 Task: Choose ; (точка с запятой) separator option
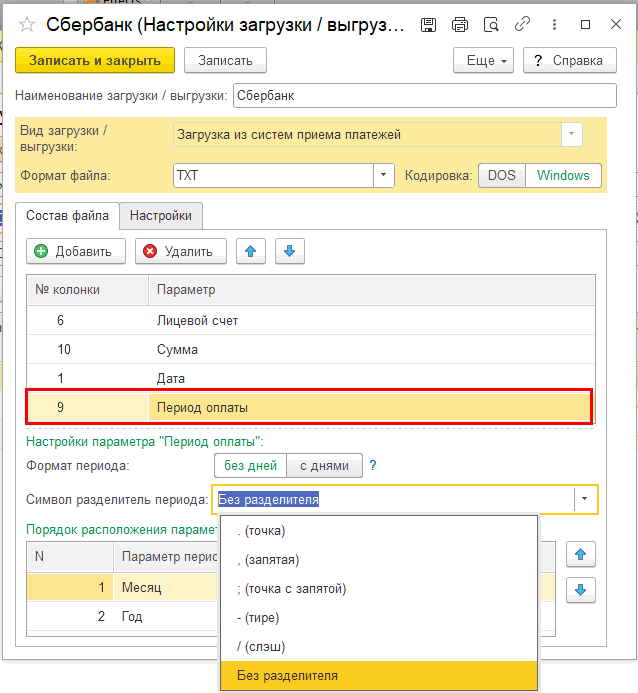[x=379, y=589]
